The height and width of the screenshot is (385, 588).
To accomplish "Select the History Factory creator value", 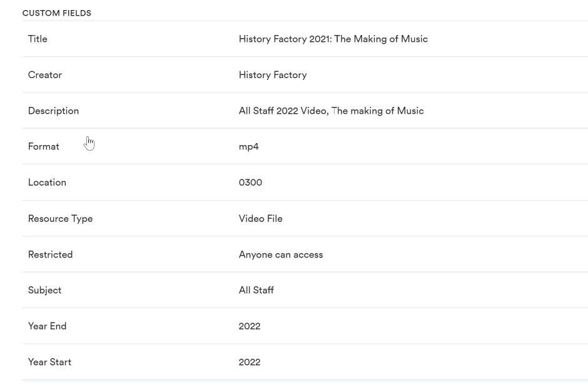I will [x=273, y=75].
